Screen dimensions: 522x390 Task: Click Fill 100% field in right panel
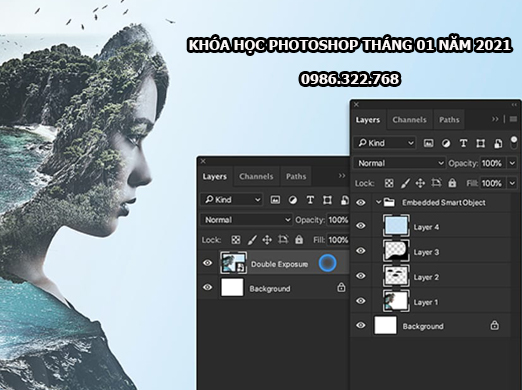(492, 183)
